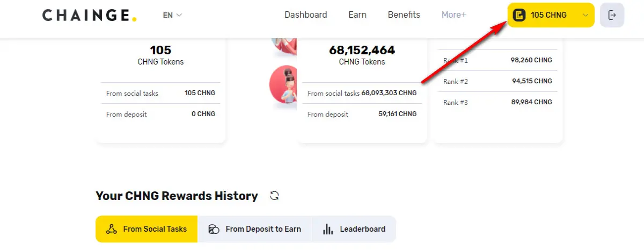Click the Rank #1 row label
Screen dimensions: 644x250
pos(456,61)
